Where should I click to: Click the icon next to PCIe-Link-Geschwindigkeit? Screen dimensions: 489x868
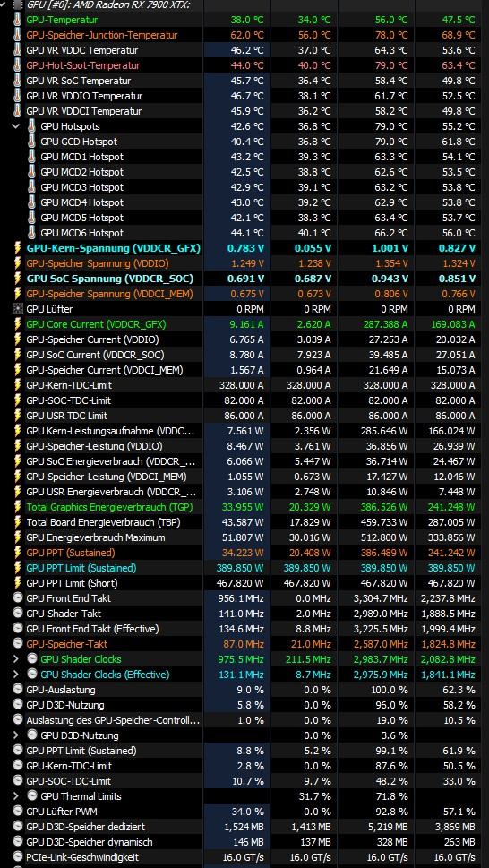tap(18, 857)
